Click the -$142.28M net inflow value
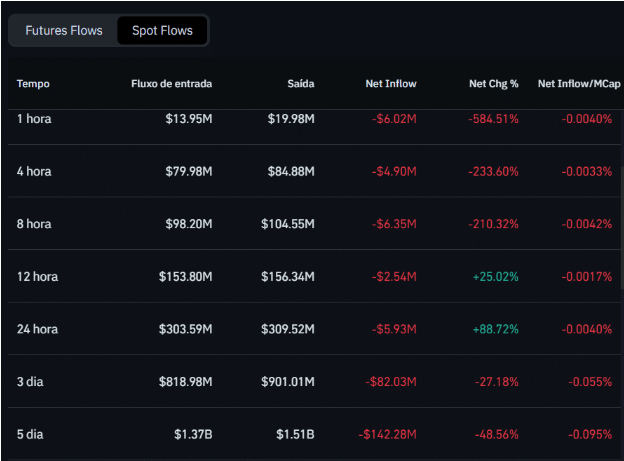Screen dimensions: 624x461 coord(387,434)
